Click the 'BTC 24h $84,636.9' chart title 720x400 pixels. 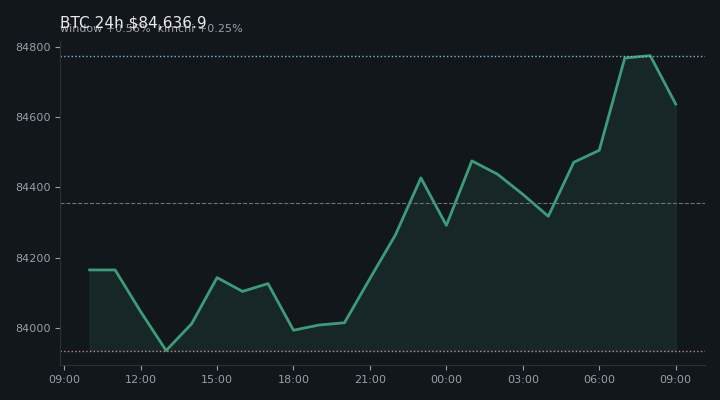(x=133, y=22)
